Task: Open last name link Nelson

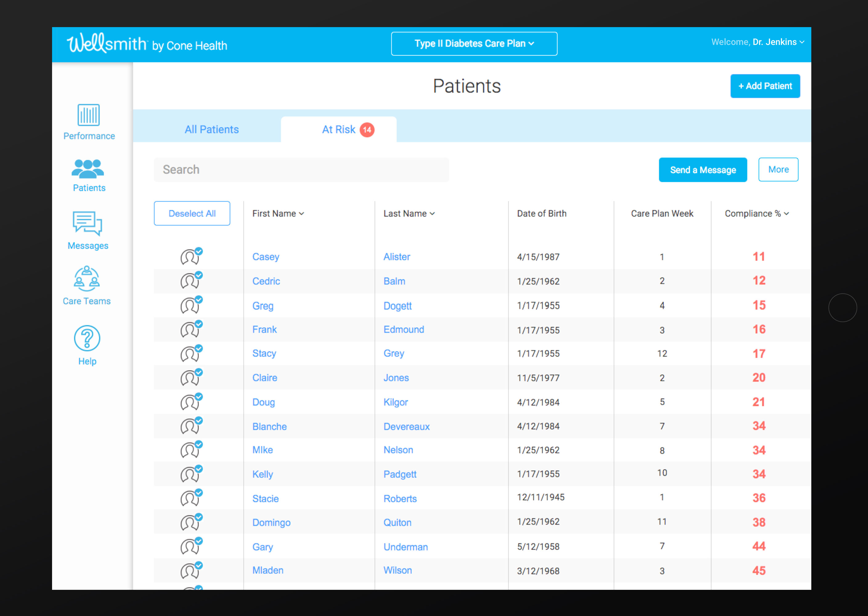Action: (398, 450)
